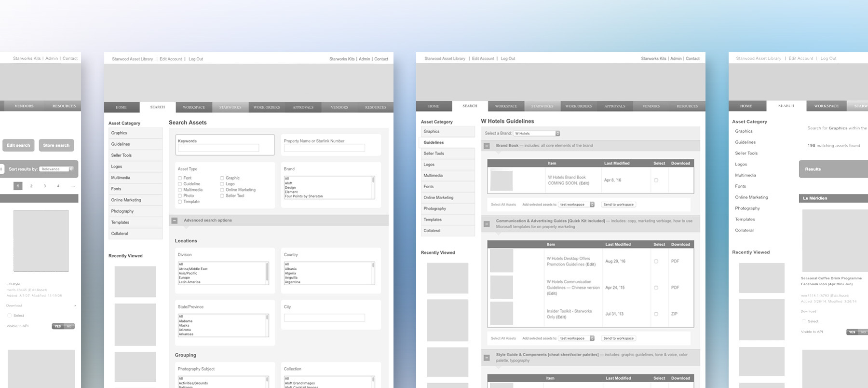Check the Template asset type checkbox
Viewport: 868px width, 388px height.
coord(180,202)
